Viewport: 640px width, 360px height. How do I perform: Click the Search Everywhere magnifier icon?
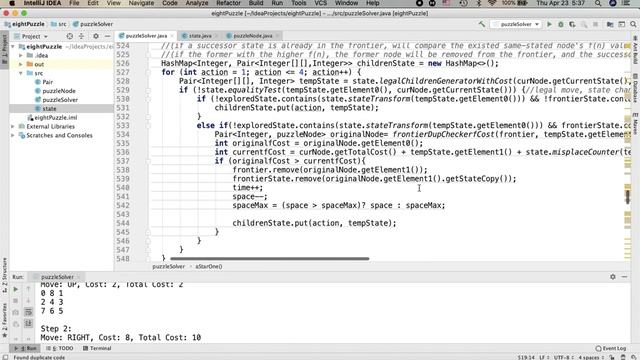pos(633,24)
